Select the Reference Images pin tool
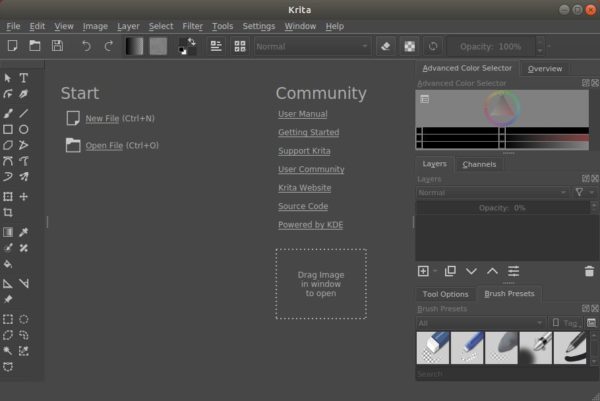The image size is (600, 401). pyautogui.click(x=8, y=299)
